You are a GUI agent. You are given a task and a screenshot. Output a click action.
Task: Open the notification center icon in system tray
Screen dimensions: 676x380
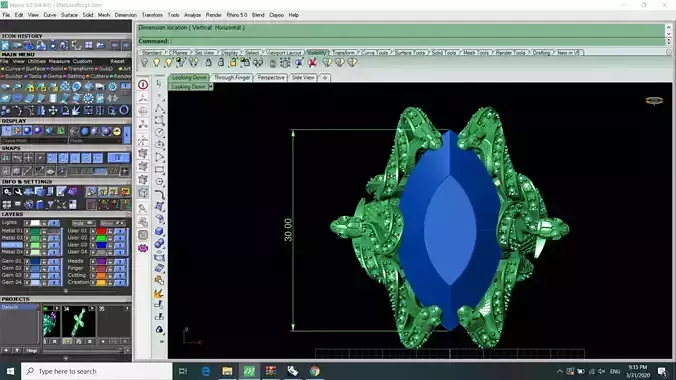(x=662, y=371)
